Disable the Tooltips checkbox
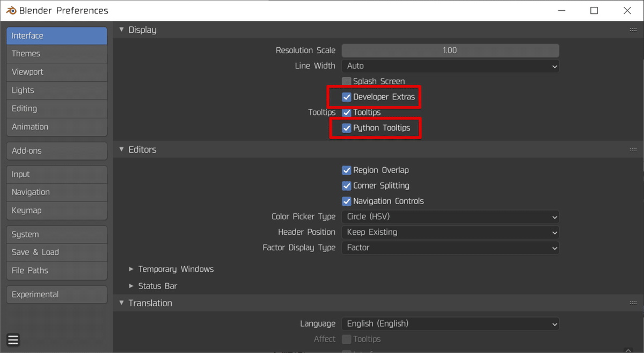The width and height of the screenshot is (644, 353). click(347, 112)
